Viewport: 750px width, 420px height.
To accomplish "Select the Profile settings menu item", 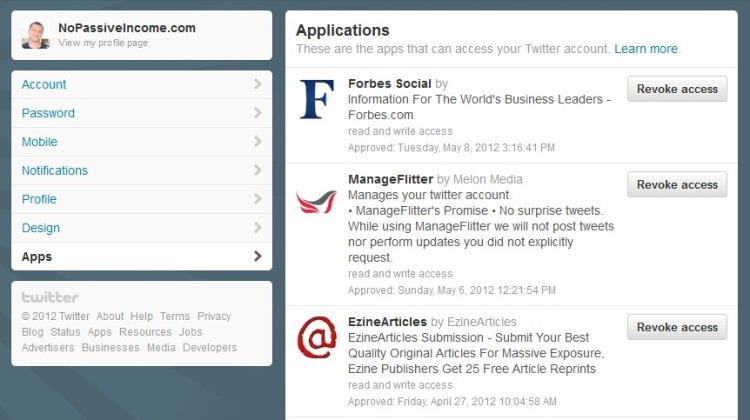I will click(x=142, y=199).
